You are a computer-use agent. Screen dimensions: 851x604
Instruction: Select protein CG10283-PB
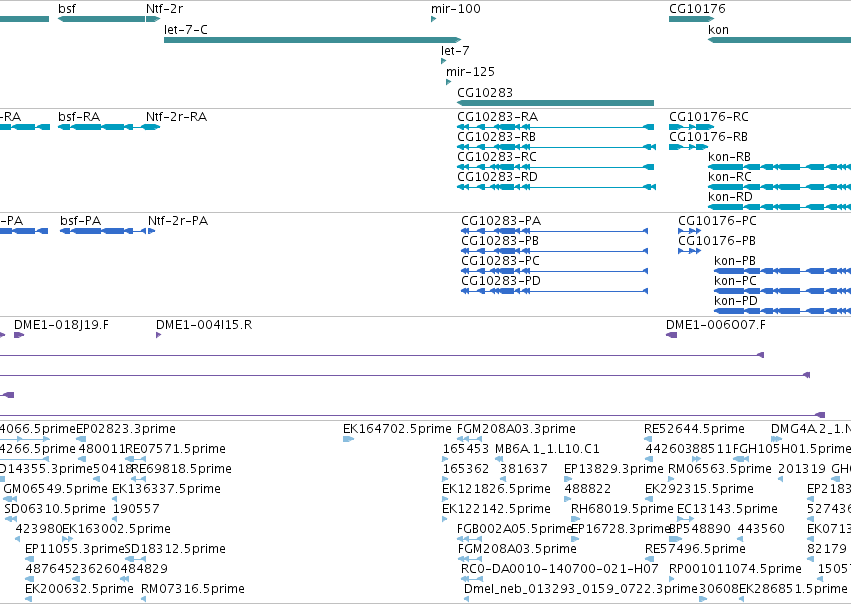point(500,241)
